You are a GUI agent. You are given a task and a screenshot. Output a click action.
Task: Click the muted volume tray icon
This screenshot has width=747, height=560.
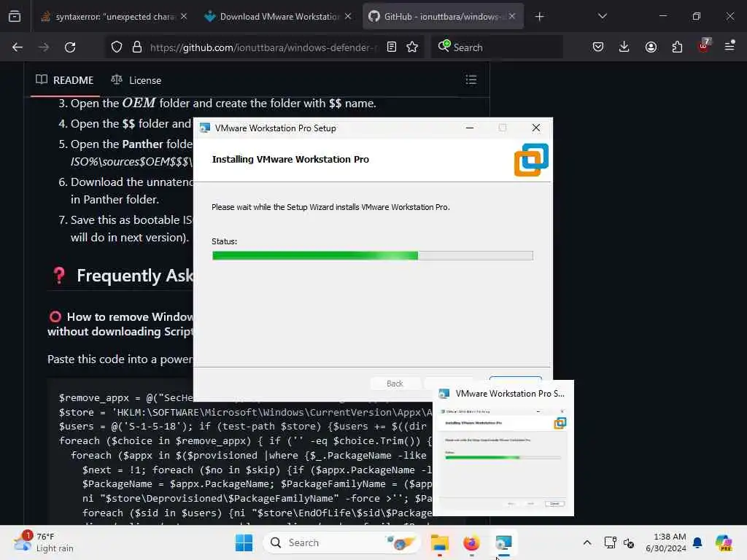629,542
